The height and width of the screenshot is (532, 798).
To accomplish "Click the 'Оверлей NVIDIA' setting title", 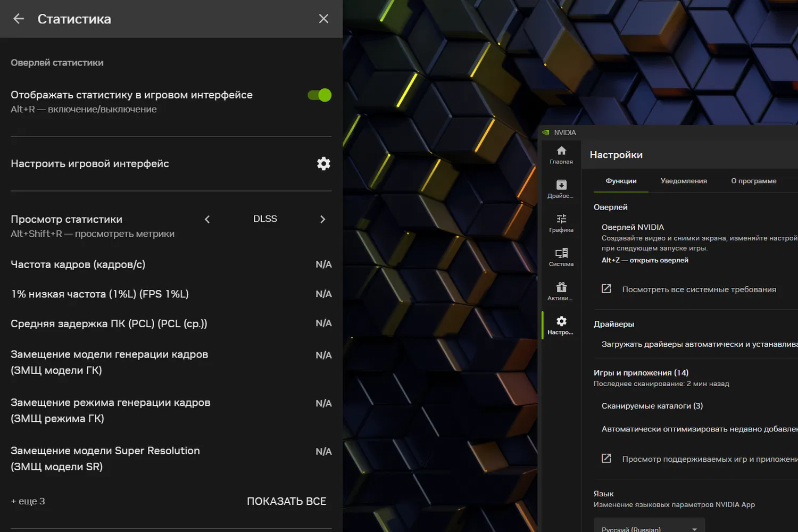I will click(633, 227).
